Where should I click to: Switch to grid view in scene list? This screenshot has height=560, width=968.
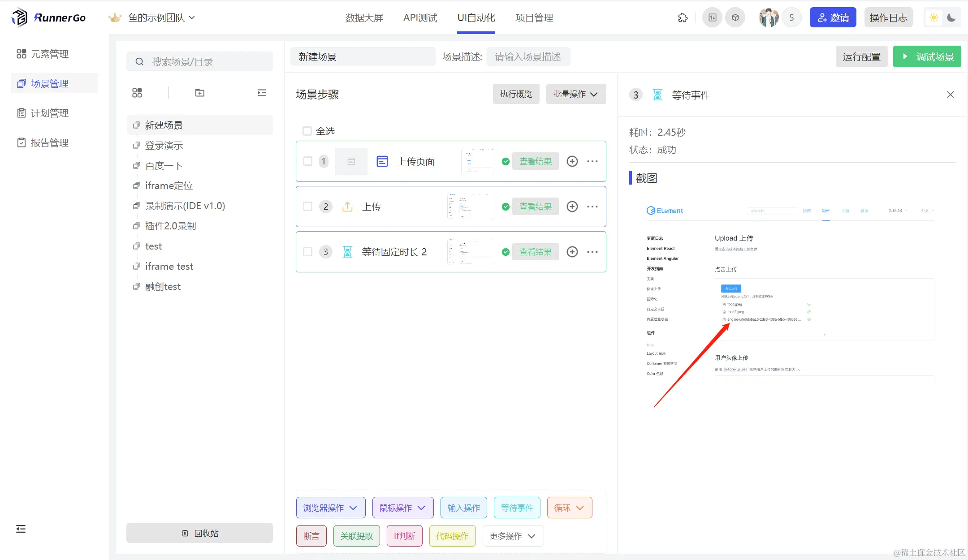pyautogui.click(x=137, y=93)
